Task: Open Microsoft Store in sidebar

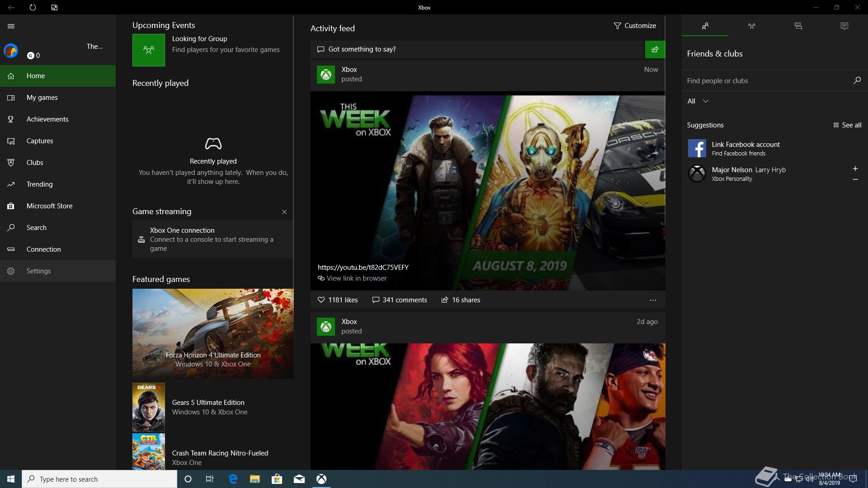Action: [x=58, y=206]
